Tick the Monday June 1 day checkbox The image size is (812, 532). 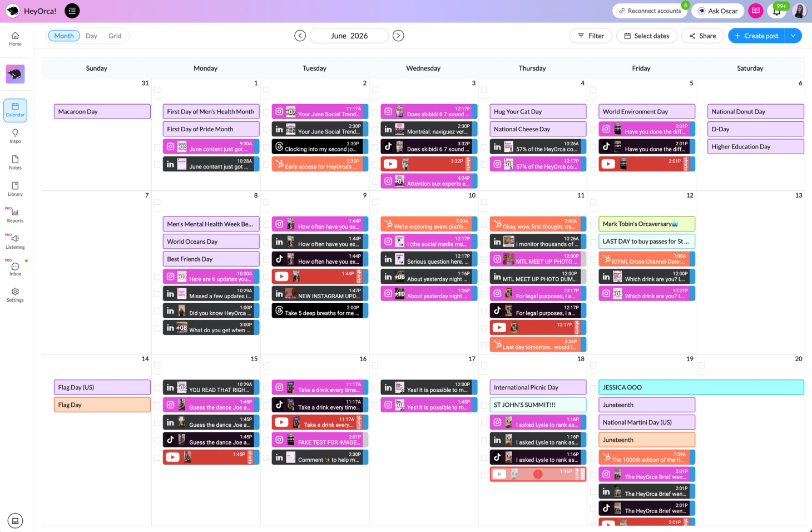[157, 90]
